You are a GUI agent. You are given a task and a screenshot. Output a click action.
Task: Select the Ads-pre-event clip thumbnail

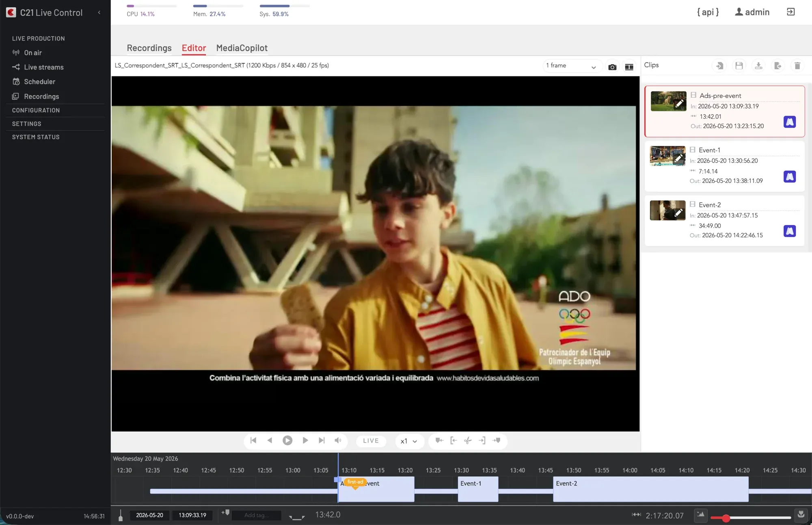click(x=668, y=101)
